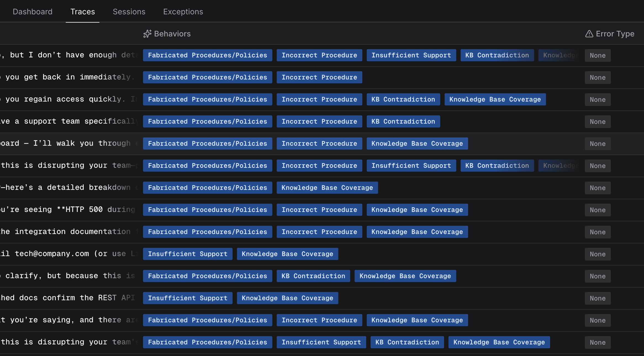Open trace mentioning 'docs confirm the REST API'
This screenshot has width=644, height=356.
[x=66, y=298]
